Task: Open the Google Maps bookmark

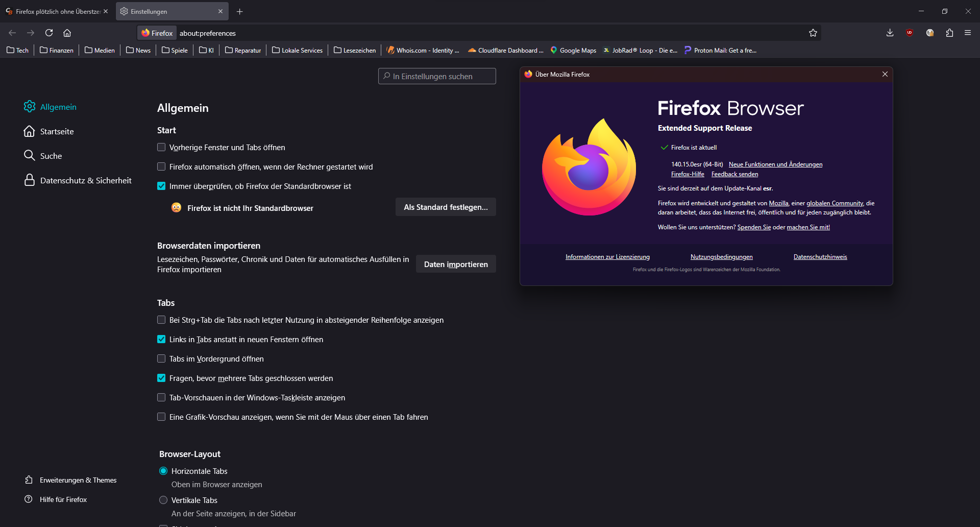Action: click(x=573, y=50)
